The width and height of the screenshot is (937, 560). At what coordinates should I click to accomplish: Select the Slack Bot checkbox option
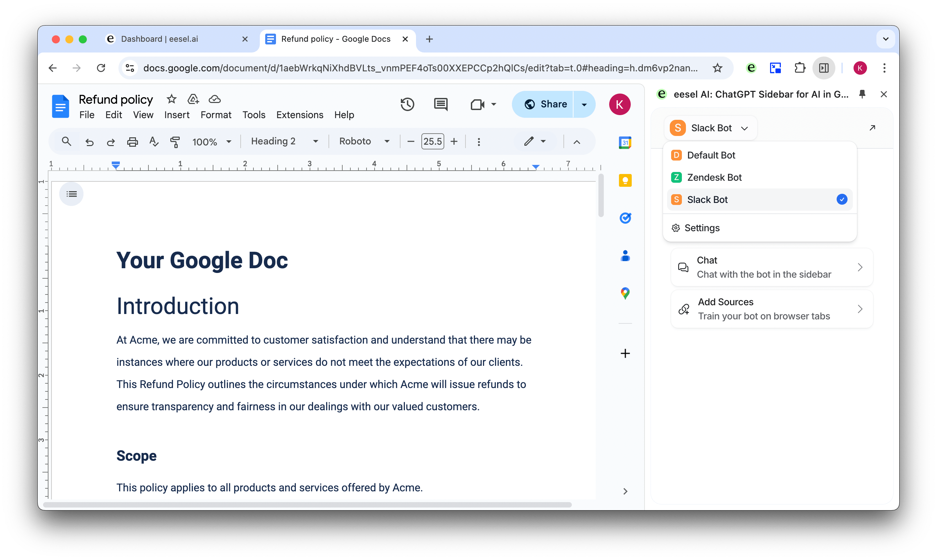(841, 199)
